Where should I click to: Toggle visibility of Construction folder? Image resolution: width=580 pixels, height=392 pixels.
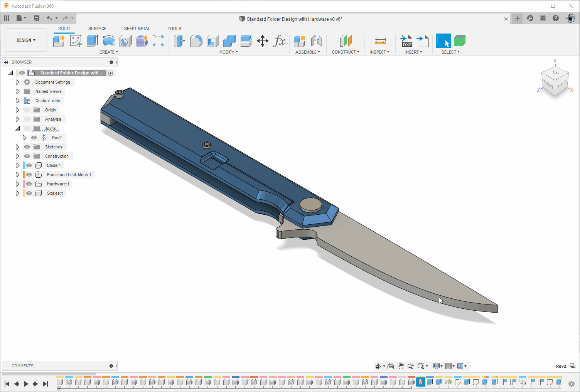coord(27,156)
